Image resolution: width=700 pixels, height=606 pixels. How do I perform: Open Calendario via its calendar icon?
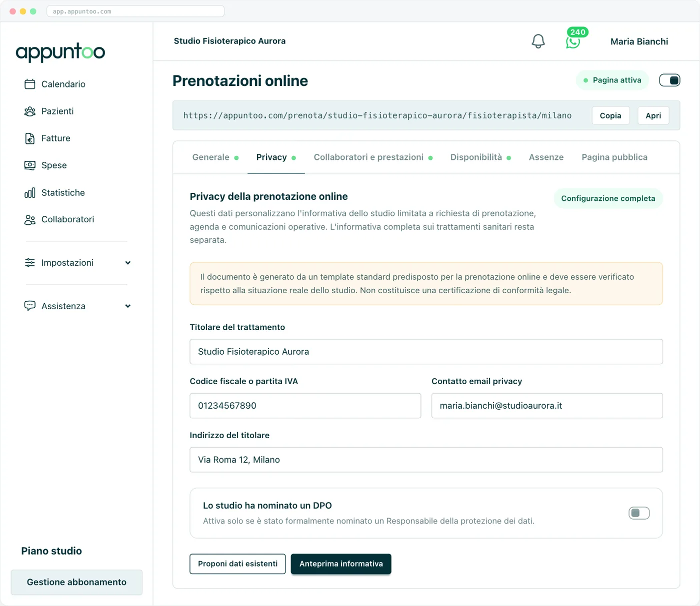tap(30, 84)
